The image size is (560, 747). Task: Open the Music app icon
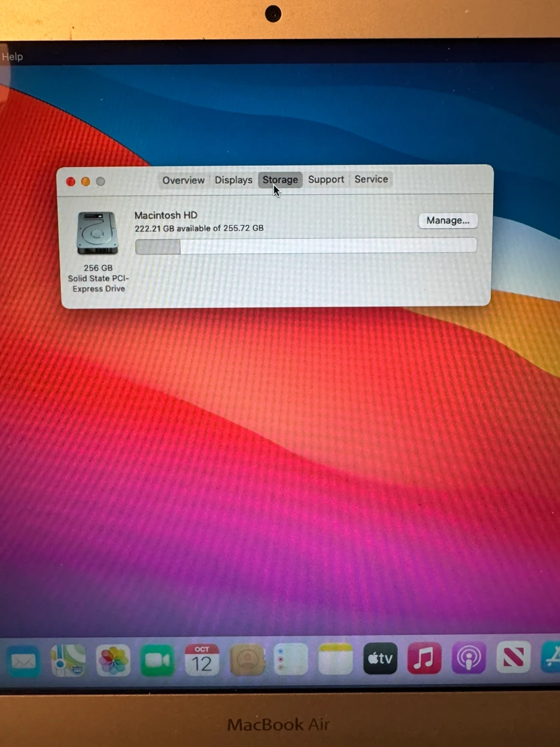pyautogui.click(x=424, y=658)
